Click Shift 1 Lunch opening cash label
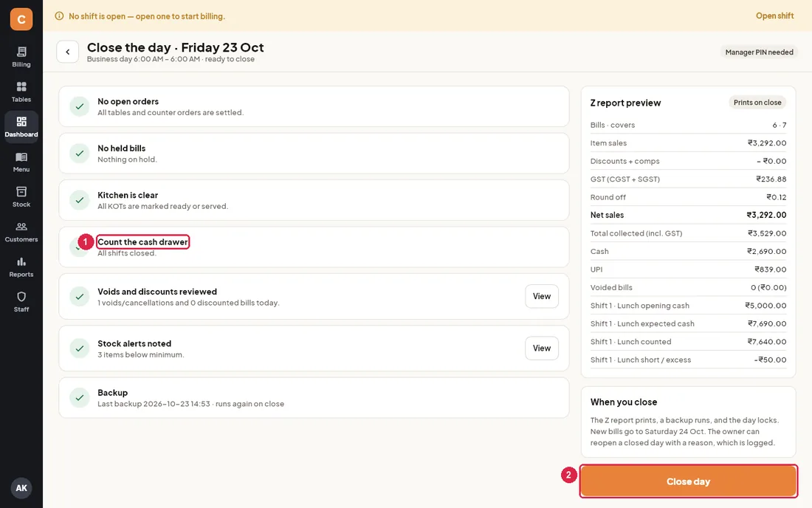The image size is (812, 508). click(639, 306)
